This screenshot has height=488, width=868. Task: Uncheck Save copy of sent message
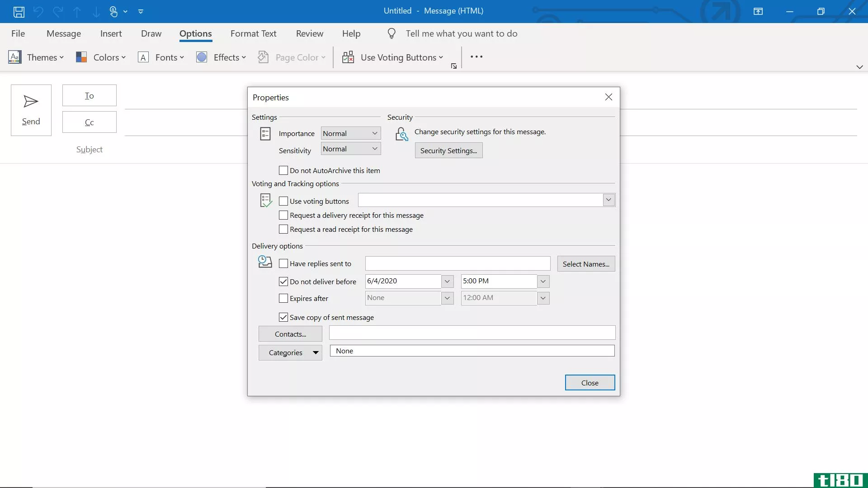coord(283,317)
